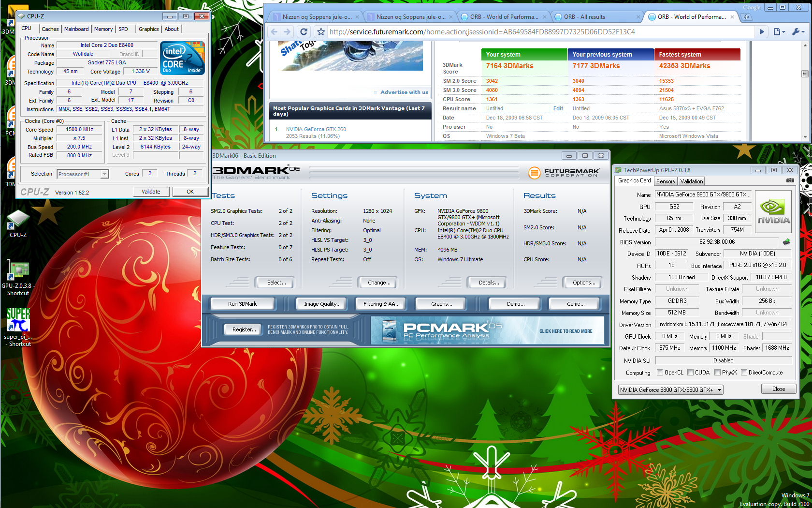Open Graphs in 3DMark06
This screenshot has width=812, height=508.
coord(441,304)
